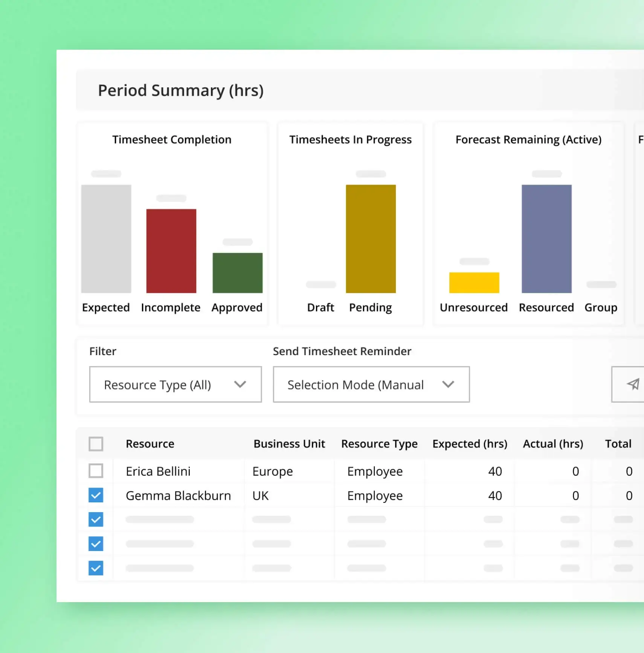Click the Expected bar in Timesheet Completion chart
The height and width of the screenshot is (653, 644).
(x=106, y=239)
